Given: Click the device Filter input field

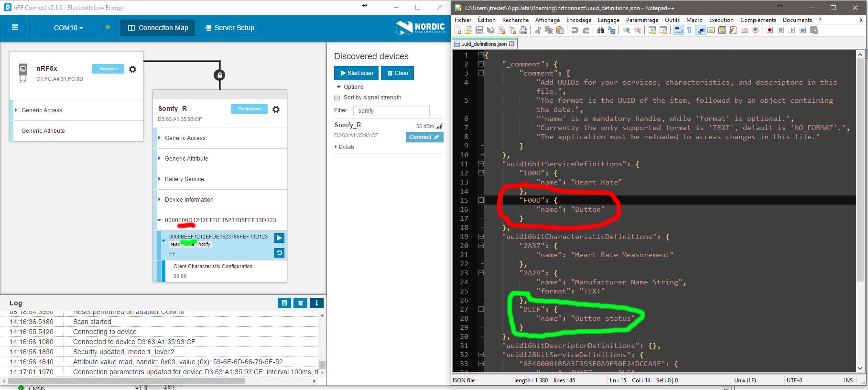Looking at the screenshot, I should tap(391, 111).
